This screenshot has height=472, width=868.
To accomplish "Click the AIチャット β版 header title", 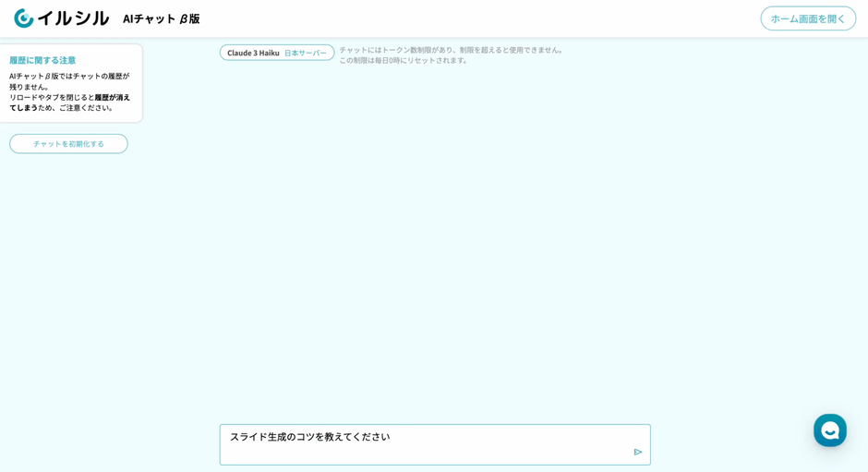I will click(161, 18).
